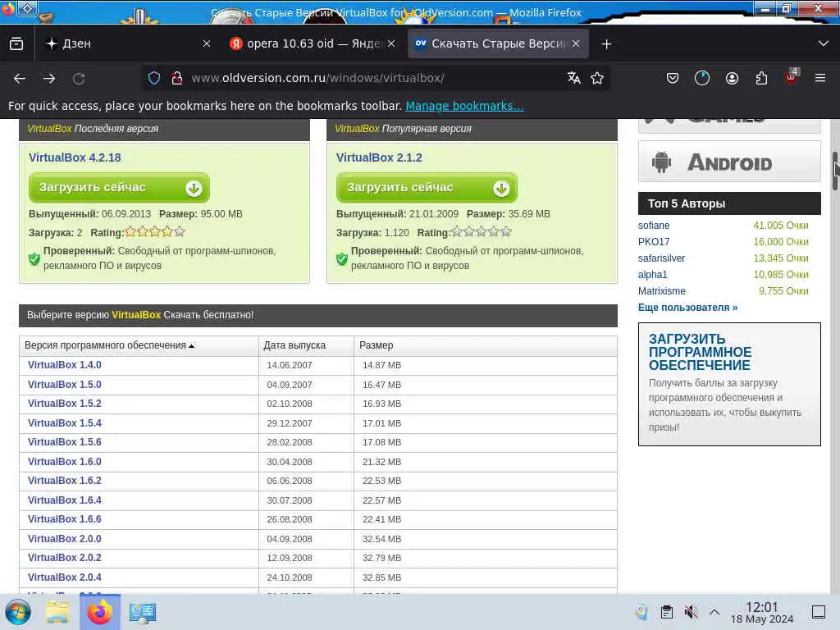The height and width of the screenshot is (630, 840).
Task: Open author alpha1 profile
Action: [652, 274]
